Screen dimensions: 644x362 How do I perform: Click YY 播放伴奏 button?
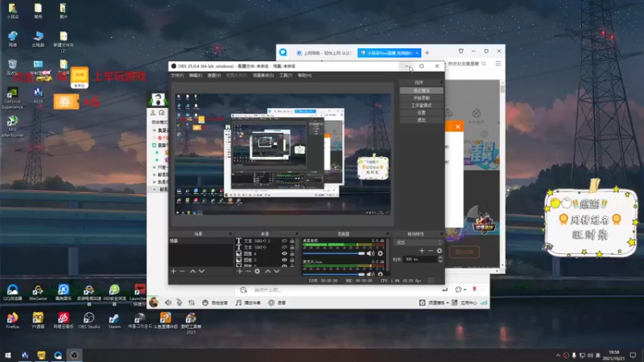(249, 302)
